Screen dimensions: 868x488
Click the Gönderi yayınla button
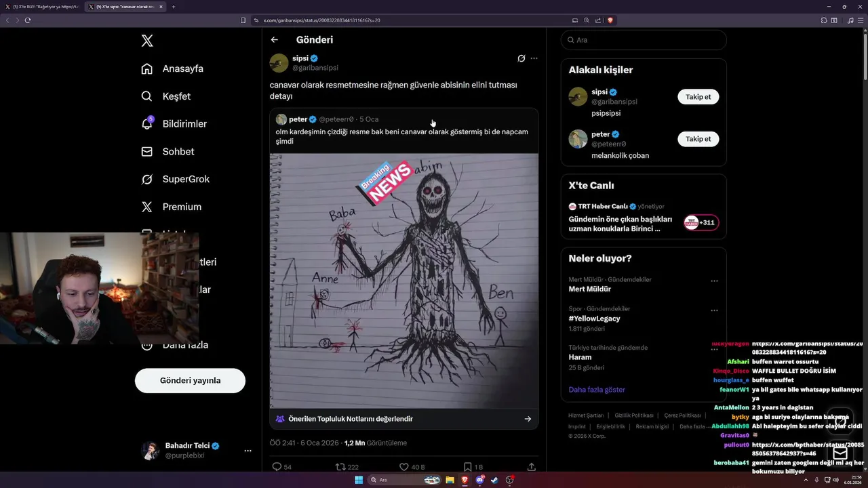click(x=190, y=380)
